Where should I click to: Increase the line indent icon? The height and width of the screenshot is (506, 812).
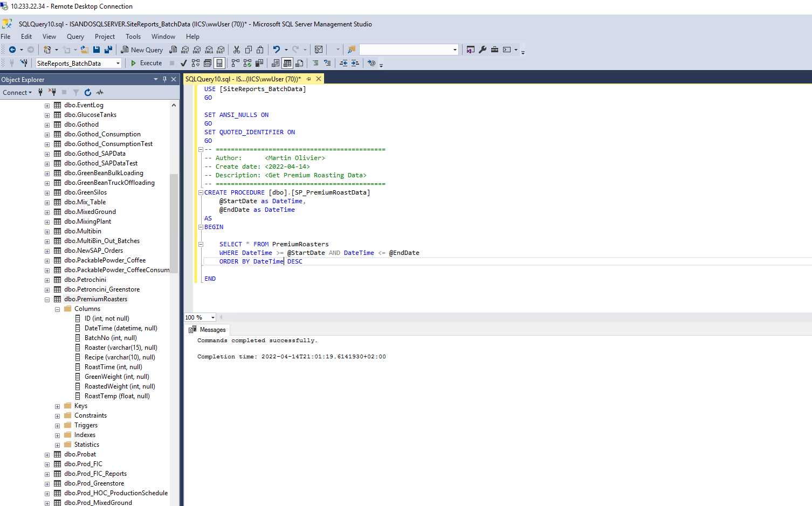pyautogui.click(x=355, y=63)
